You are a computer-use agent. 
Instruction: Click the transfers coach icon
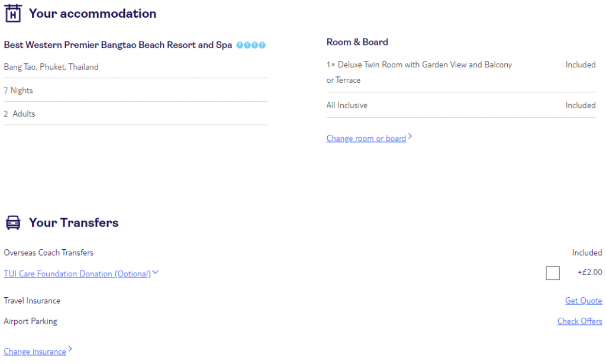(x=13, y=223)
